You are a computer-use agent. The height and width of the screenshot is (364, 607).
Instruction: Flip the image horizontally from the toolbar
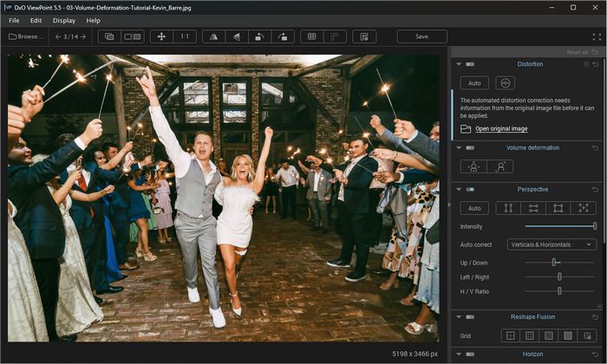(213, 36)
